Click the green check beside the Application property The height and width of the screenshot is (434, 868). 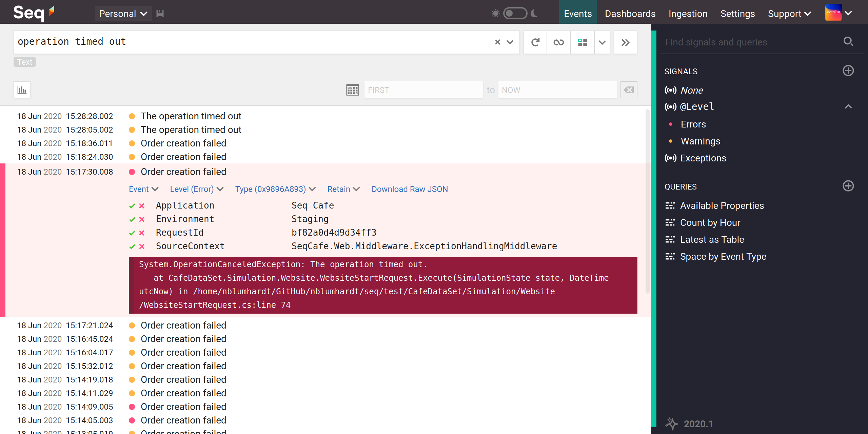click(132, 206)
